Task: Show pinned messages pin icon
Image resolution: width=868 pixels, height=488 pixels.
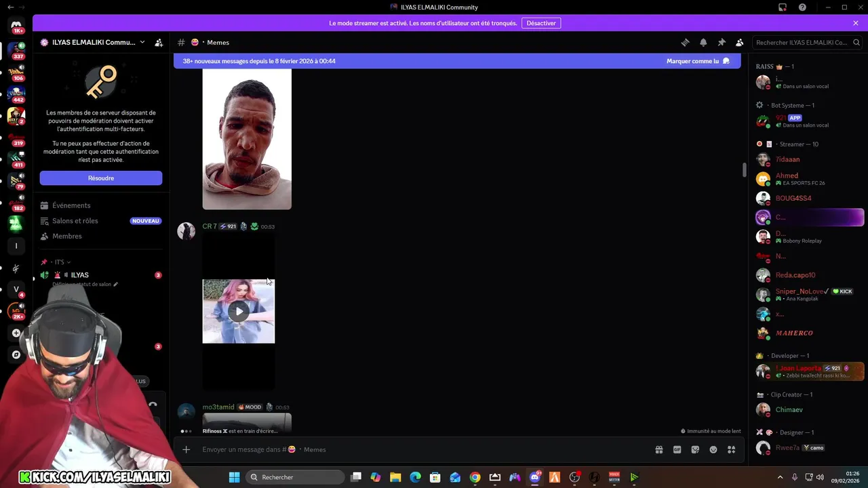Action: (x=722, y=42)
